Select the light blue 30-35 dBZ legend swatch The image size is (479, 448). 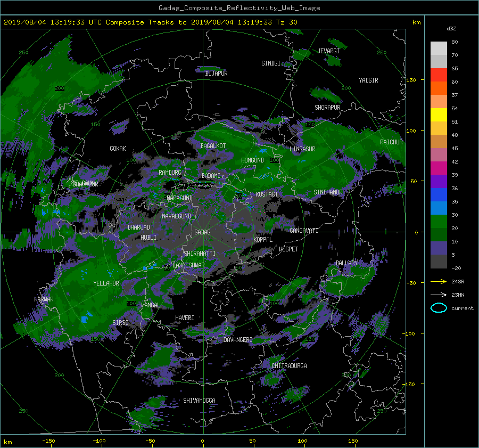439,208
